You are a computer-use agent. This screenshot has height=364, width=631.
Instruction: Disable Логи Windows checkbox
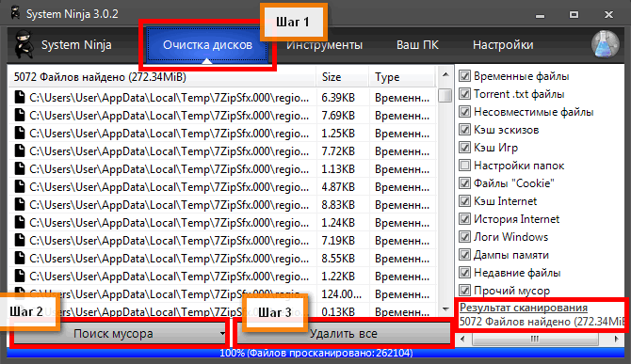[x=465, y=237]
